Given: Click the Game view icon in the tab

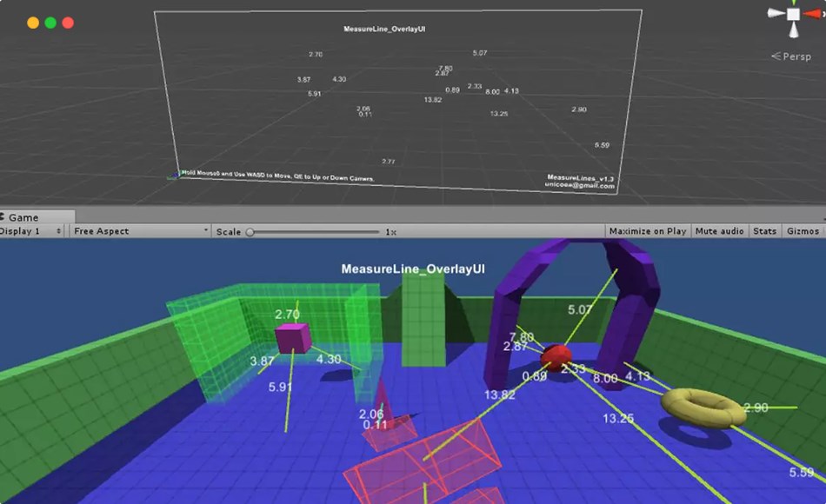Looking at the screenshot, I should [3, 216].
